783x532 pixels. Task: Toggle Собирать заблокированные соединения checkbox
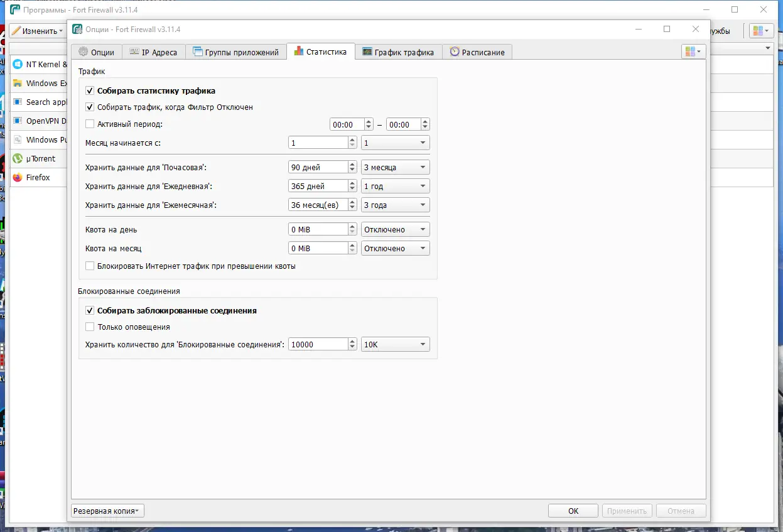(x=90, y=311)
